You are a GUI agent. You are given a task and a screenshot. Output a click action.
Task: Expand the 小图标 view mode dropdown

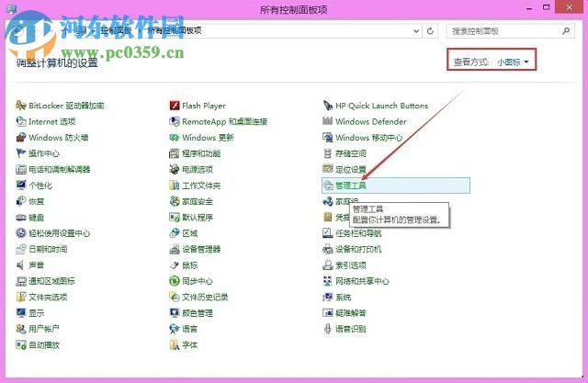click(x=513, y=62)
